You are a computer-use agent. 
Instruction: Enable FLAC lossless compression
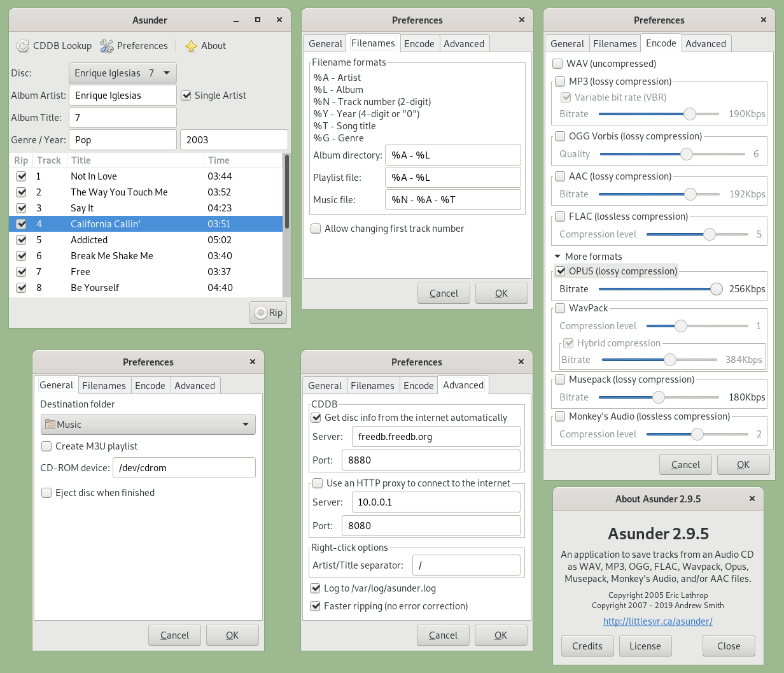tap(560, 216)
